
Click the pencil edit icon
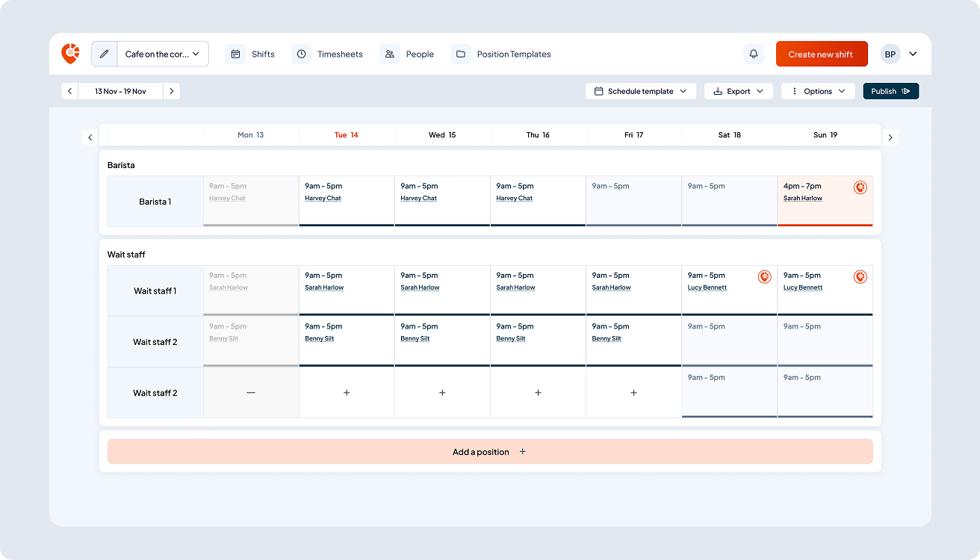pos(105,54)
